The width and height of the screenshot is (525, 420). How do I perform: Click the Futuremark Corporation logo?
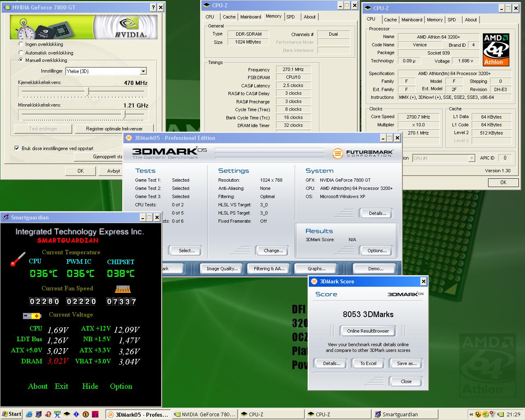point(363,153)
